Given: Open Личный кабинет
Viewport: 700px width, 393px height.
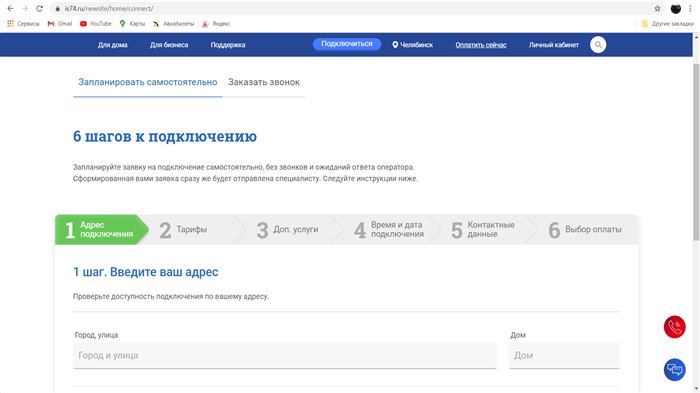Looking at the screenshot, I should (x=554, y=45).
